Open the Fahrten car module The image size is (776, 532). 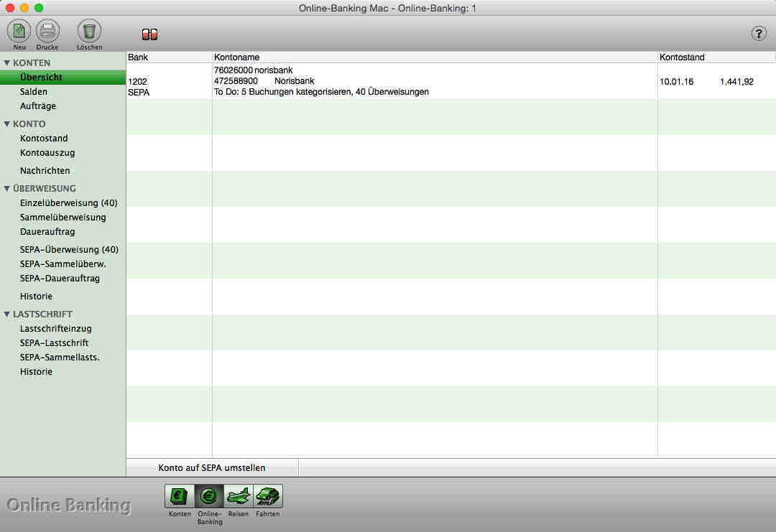pyautogui.click(x=268, y=497)
